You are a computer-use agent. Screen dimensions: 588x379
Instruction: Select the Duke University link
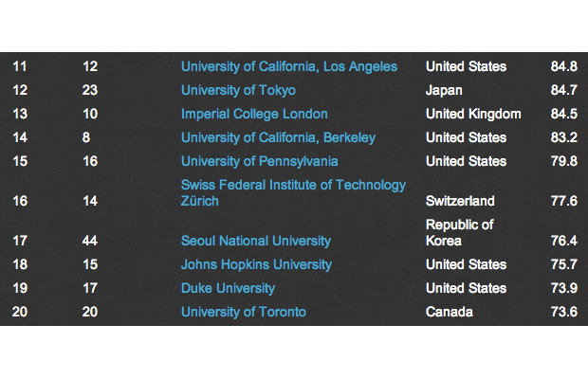[228, 288]
